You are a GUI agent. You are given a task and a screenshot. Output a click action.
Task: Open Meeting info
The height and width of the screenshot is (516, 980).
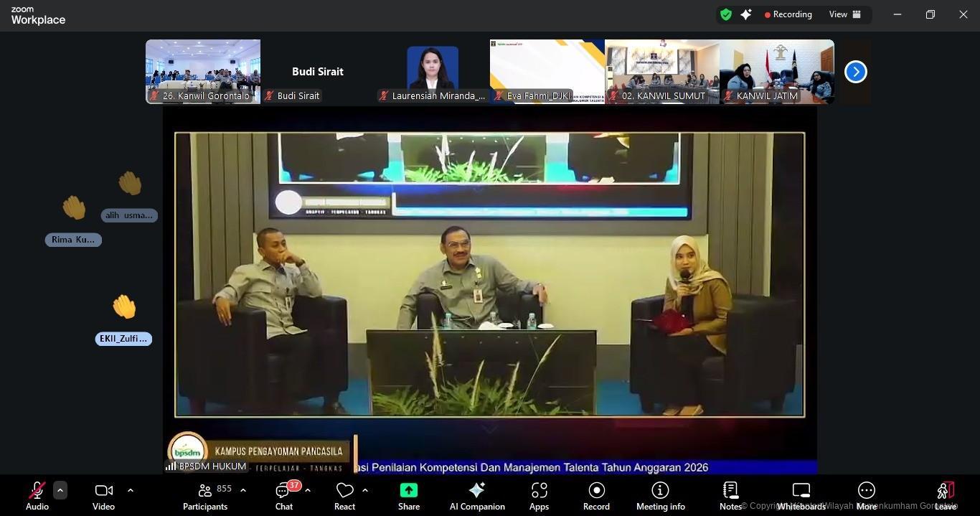[x=660, y=496]
